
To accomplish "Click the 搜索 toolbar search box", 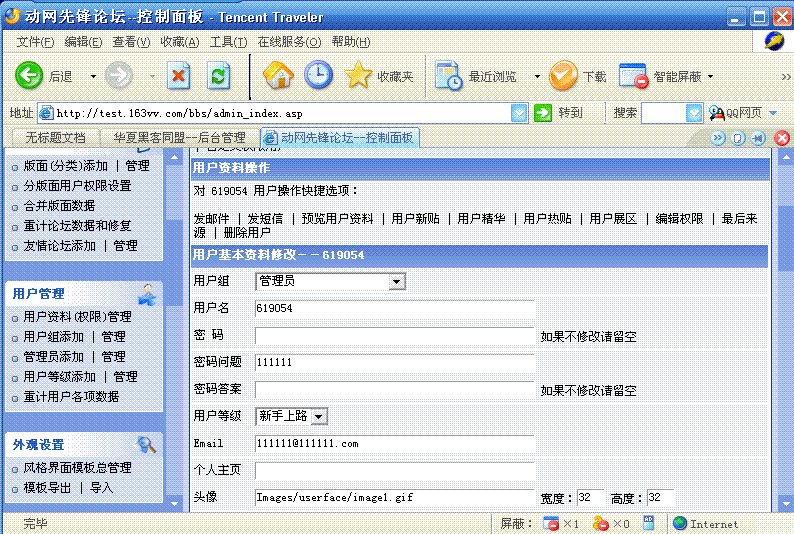I will coord(664,113).
